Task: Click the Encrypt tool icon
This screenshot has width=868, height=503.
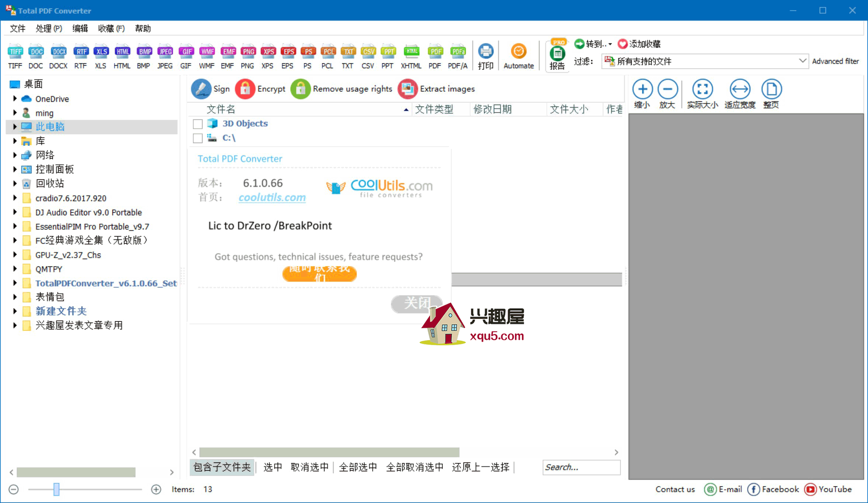Action: point(245,88)
